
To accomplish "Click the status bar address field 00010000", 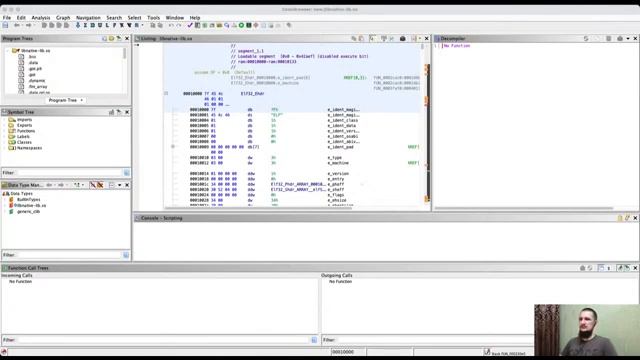I will [348, 352].
